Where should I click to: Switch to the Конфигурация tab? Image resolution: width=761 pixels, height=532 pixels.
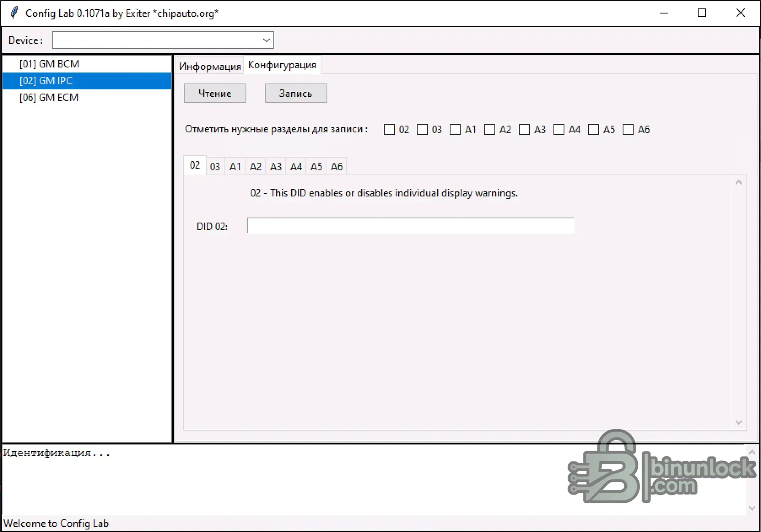[x=282, y=65]
